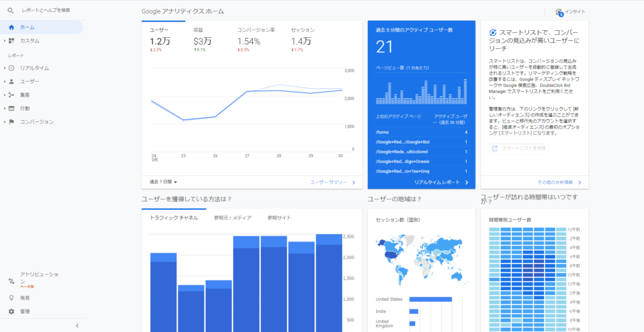
Task: Click the /Google+Red.../Google+Bot page row
Action: point(421,142)
